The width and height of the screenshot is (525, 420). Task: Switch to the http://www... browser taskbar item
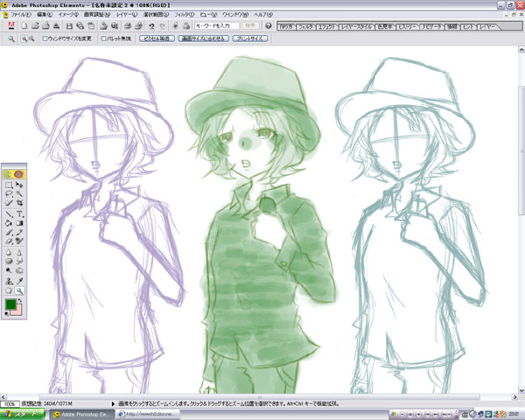click(147, 414)
